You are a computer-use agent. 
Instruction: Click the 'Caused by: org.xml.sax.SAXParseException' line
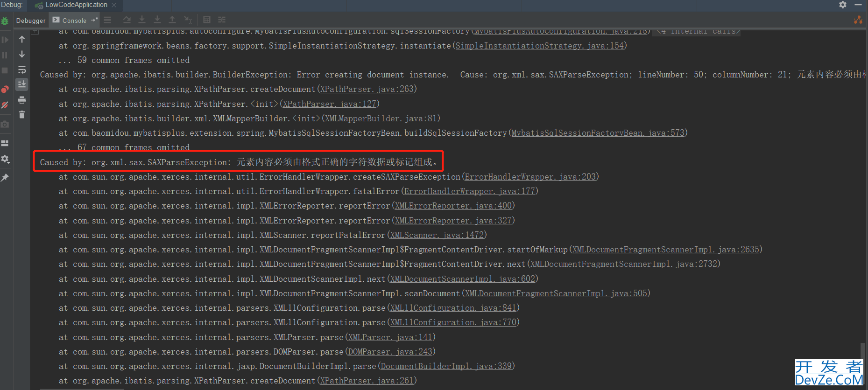tap(239, 162)
